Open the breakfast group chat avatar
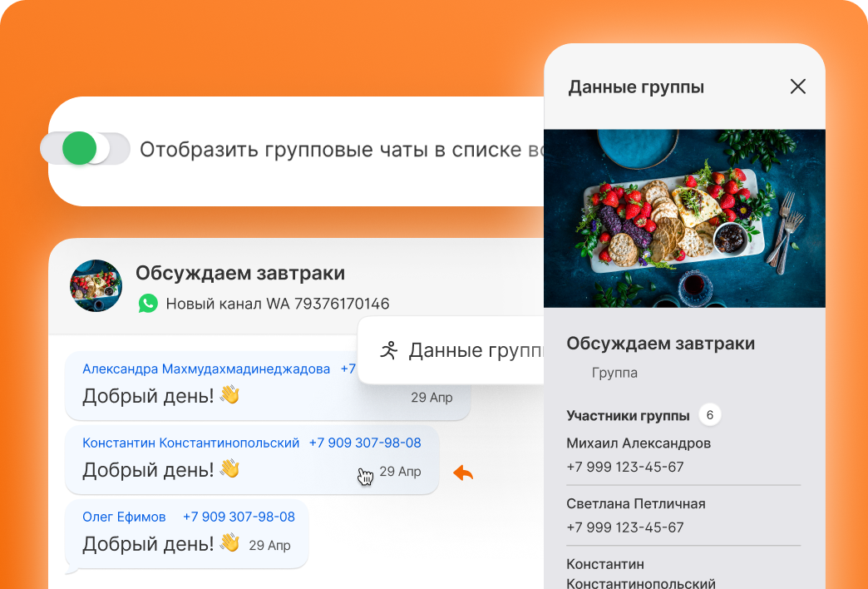 [x=96, y=286]
